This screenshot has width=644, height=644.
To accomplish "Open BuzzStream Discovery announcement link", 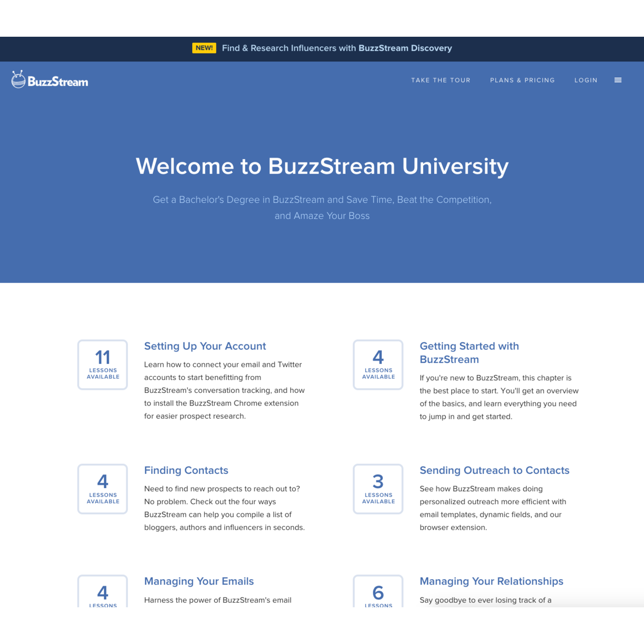I will click(x=337, y=48).
